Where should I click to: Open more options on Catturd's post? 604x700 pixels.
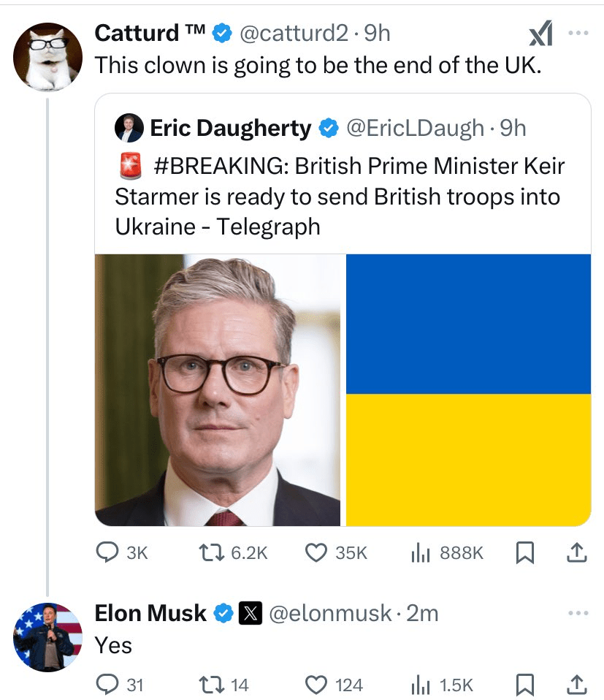point(579,33)
